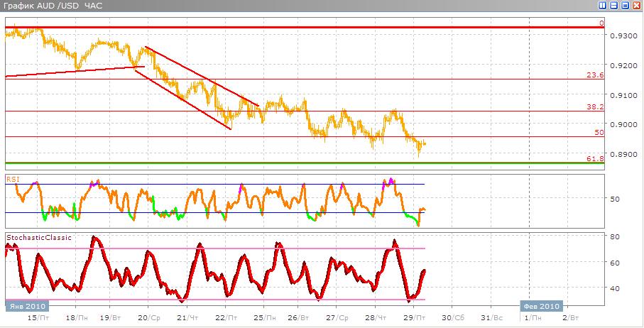
Task: Select the lower descending channel trendline
Action: (183, 99)
